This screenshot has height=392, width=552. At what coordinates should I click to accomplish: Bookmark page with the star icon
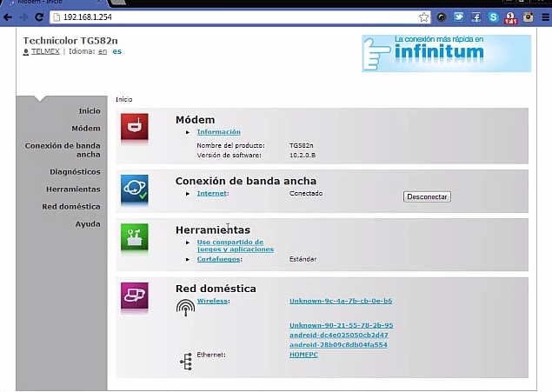[x=423, y=17]
